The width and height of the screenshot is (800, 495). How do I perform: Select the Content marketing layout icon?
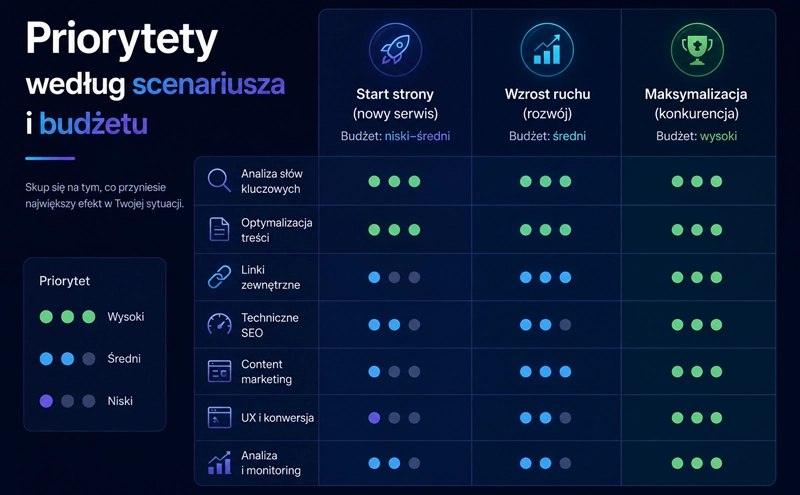[219, 371]
